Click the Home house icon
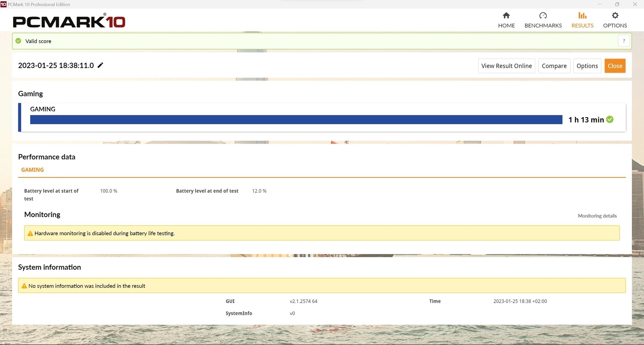The image size is (644, 345). click(506, 15)
